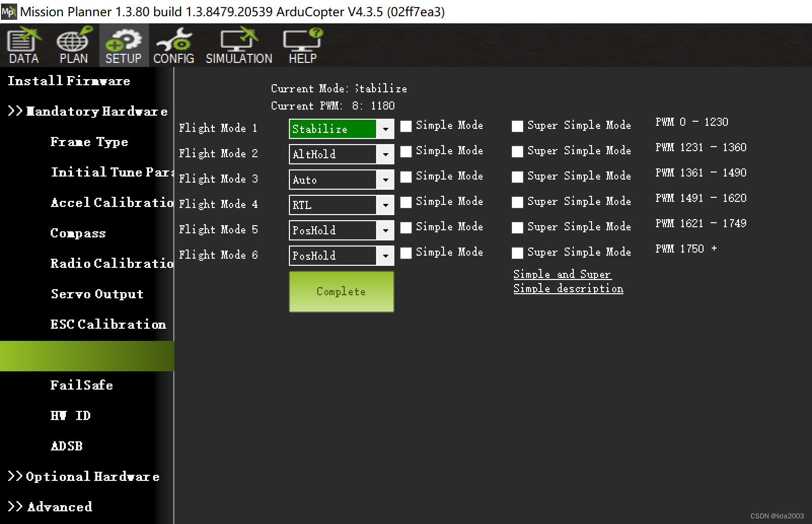Open Flight Mode 1 Stabilize dropdown
This screenshot has width=812, height=524.
pos(342,129)
